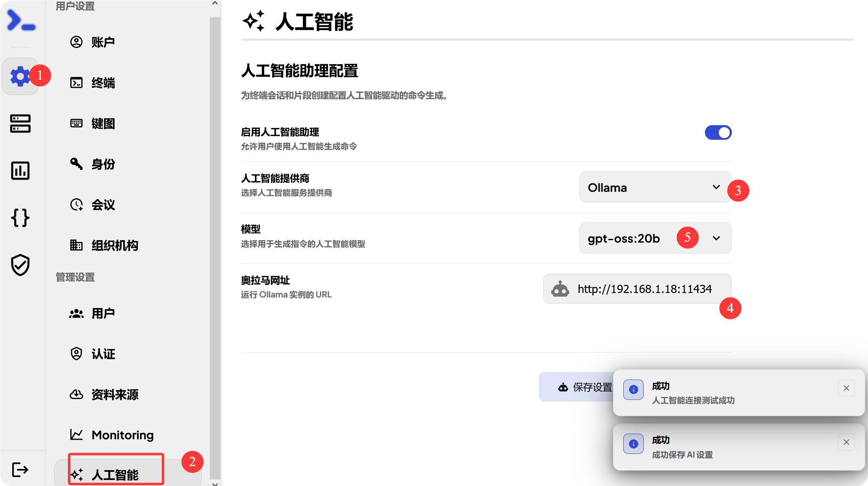Disable the 启用人工智能助理 toggle

(718, 132)
